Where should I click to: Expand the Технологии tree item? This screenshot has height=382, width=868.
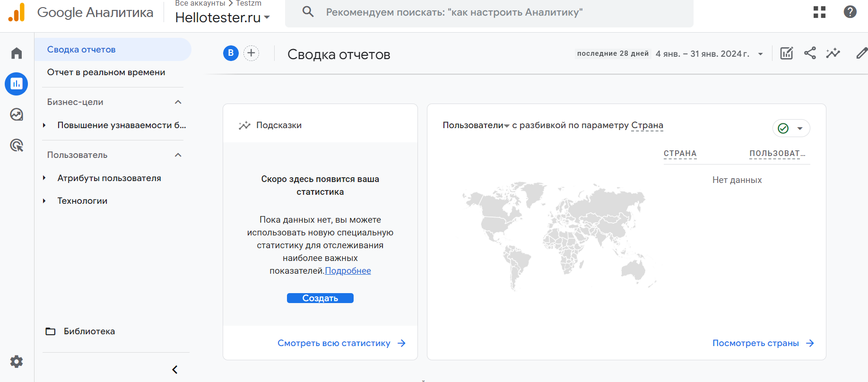[x=44, y=201]
